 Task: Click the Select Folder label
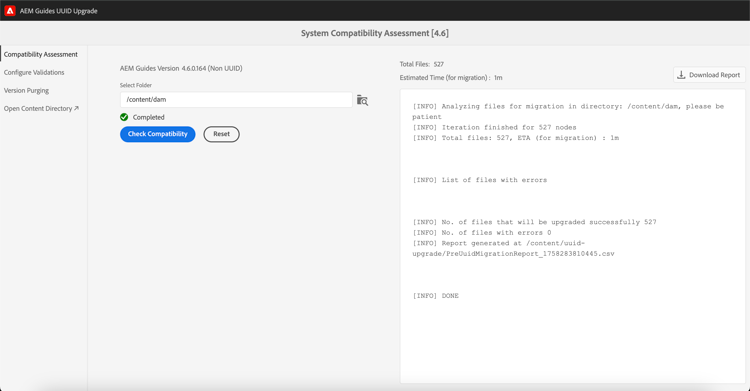click(x=136, y=85)
